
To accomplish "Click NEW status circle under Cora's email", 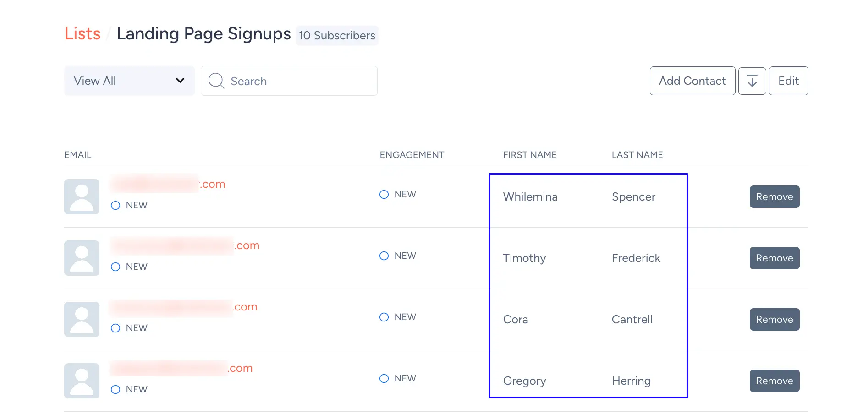I will pos(115,328).
